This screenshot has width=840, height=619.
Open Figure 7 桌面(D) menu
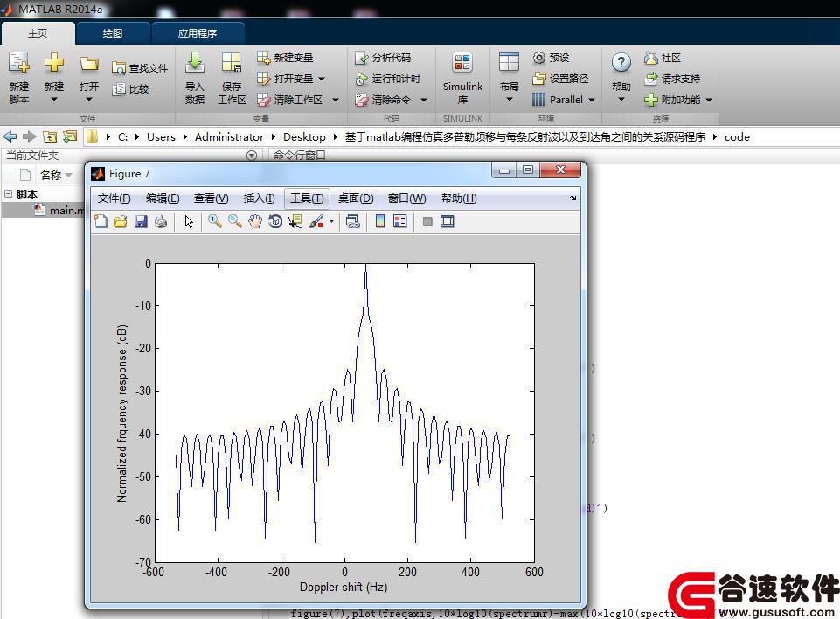[356, 198]
